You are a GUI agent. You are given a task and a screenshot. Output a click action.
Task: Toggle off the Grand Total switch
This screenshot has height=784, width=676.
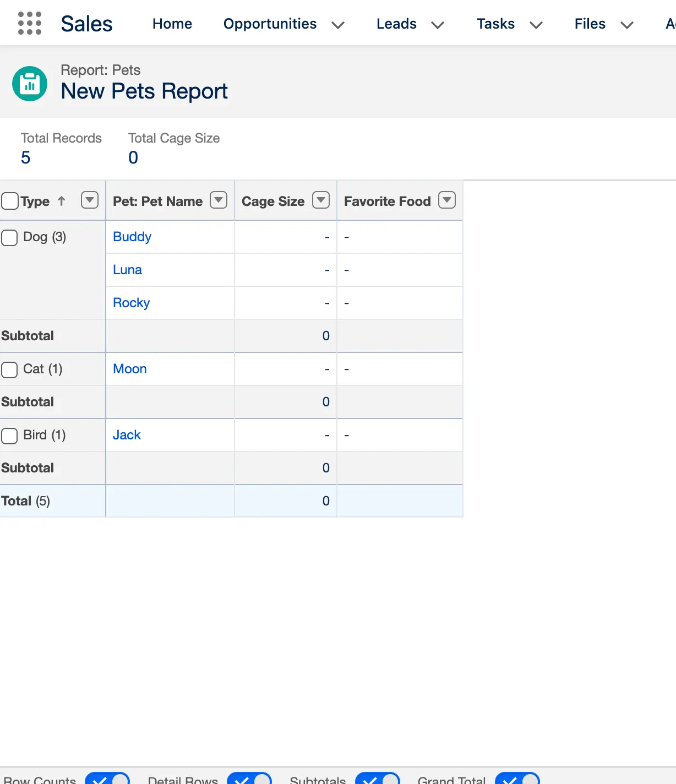pyautogui.click(x=517, y=778)
